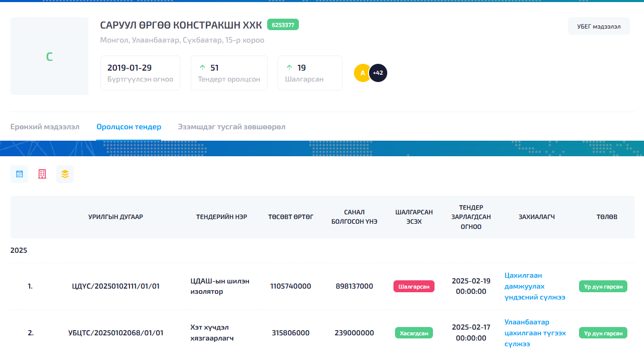The width and height of the screenshot is (644, 354).
Task: Open the Эзэмшдэг тусгай зөвшөөрөл tab
Action: 231,127
